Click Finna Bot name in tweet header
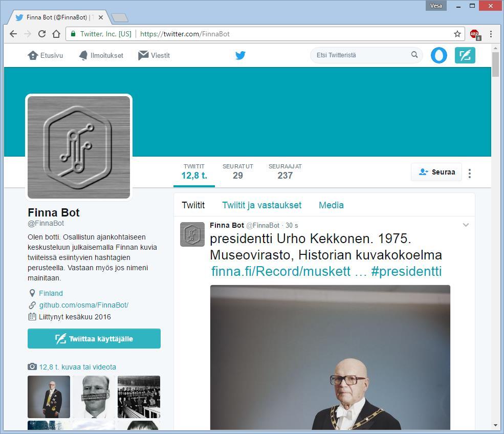The height and width of the screenshot is (434, 504). 227,225
